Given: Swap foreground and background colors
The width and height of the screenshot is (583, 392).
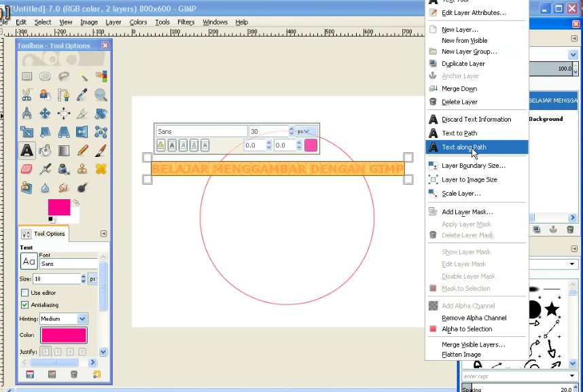Looking at the screenshot, I should point(76,202).
